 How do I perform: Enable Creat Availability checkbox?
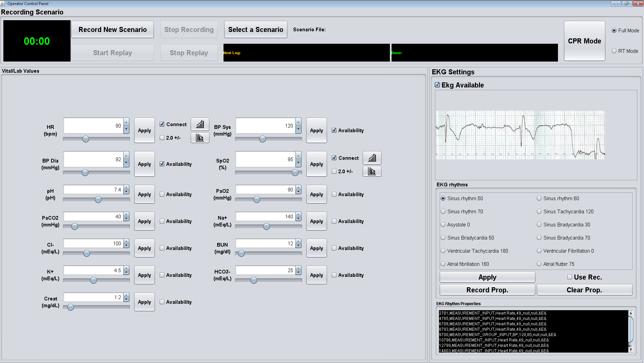pyautogui.click(x=162, y=302)
